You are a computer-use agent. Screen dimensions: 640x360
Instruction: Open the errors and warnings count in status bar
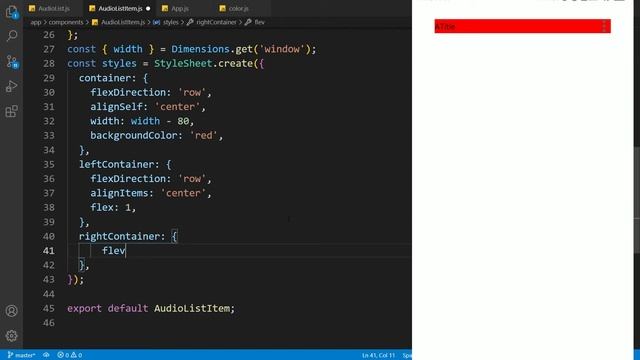pos(69,355)
